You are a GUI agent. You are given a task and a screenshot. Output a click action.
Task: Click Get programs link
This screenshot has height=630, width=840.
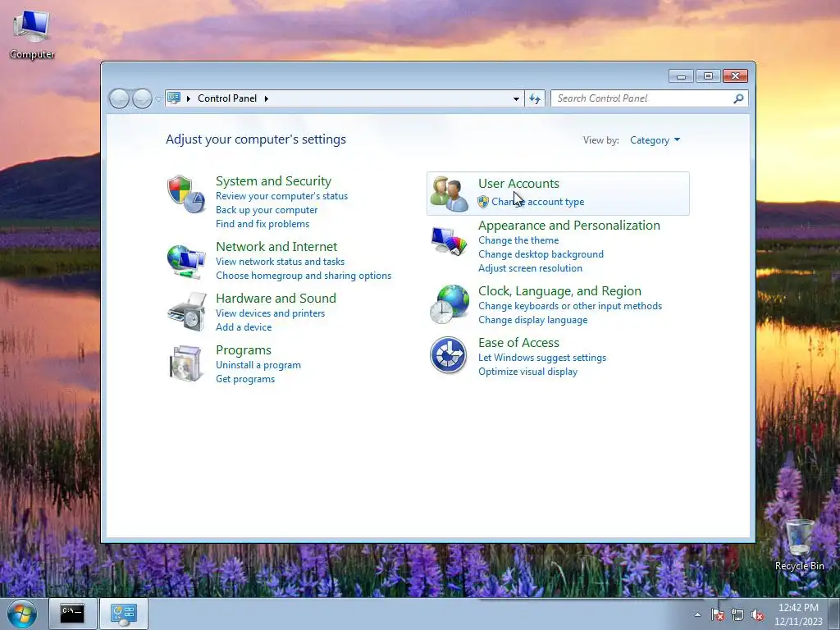click(x=245, y=379)
